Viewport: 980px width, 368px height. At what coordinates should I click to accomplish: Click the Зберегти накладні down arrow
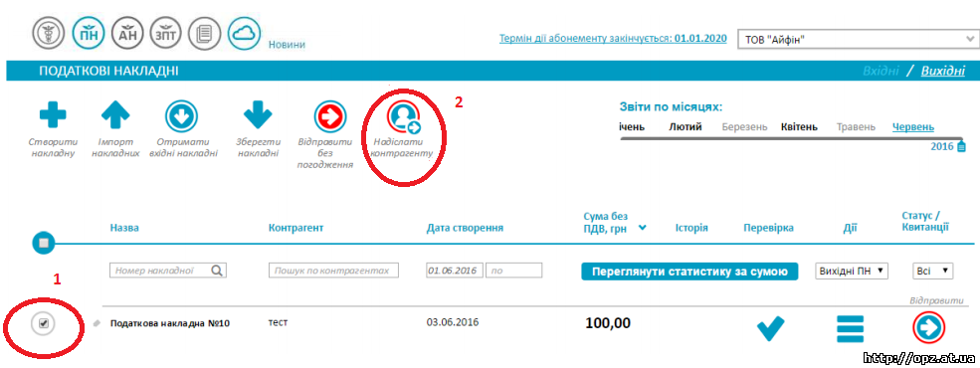pos(258,115)
